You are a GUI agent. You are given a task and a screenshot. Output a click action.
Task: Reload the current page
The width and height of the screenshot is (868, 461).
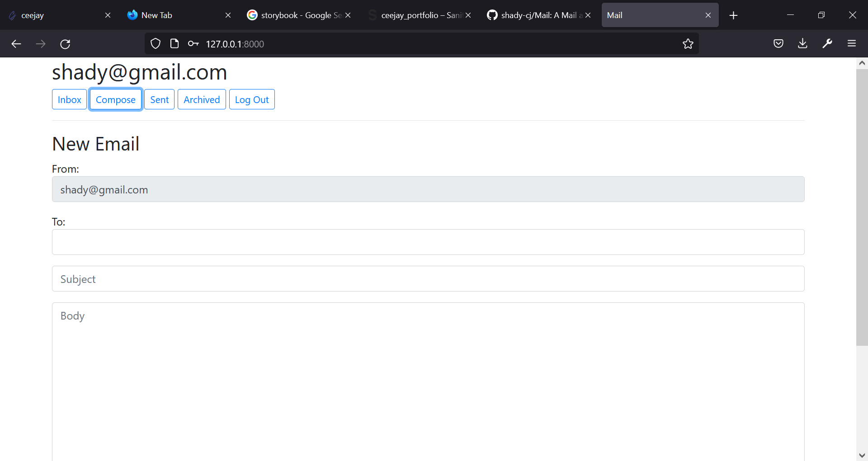click(x=65, y=44)
